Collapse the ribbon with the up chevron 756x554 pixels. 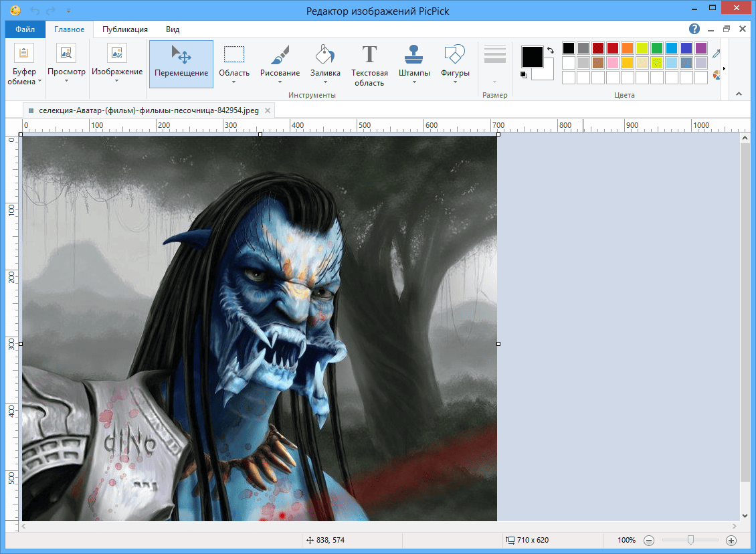(x=739, y=94)
